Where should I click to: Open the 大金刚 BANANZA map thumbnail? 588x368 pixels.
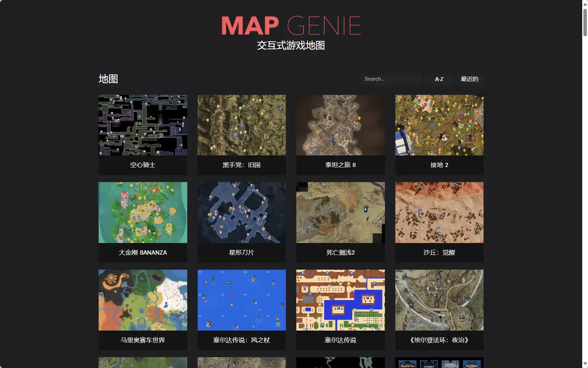(x=143, y=213)
